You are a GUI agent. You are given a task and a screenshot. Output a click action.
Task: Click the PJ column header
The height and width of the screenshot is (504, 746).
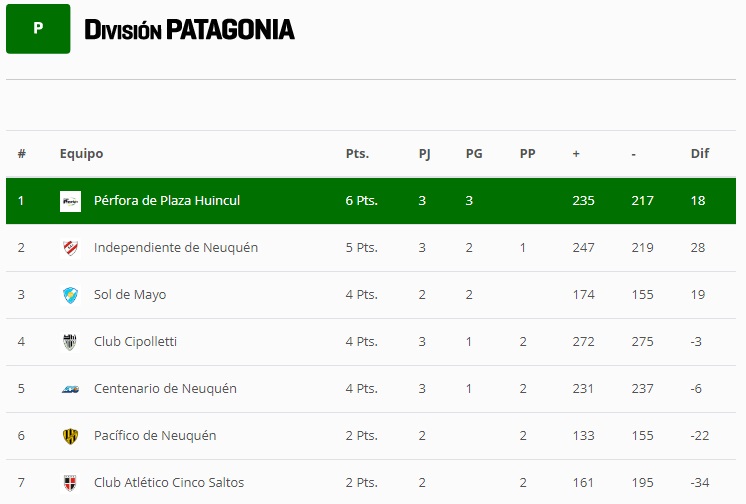tap(424, 154)
